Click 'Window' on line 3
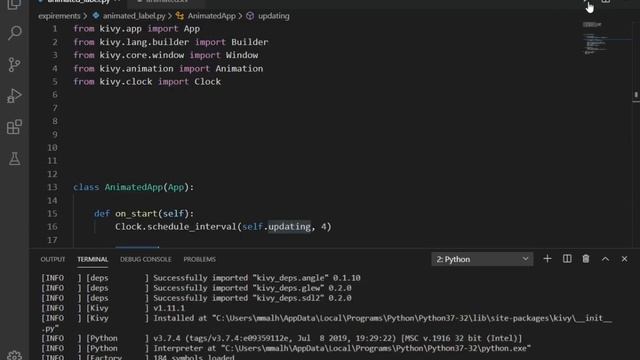Viewport: 640px width, 360px height. point(242,55)
